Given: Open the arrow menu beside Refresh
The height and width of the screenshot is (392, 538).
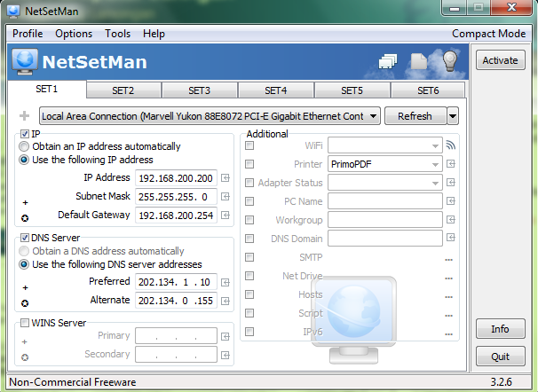Looking at the screenshot, I should coord(453,116).
